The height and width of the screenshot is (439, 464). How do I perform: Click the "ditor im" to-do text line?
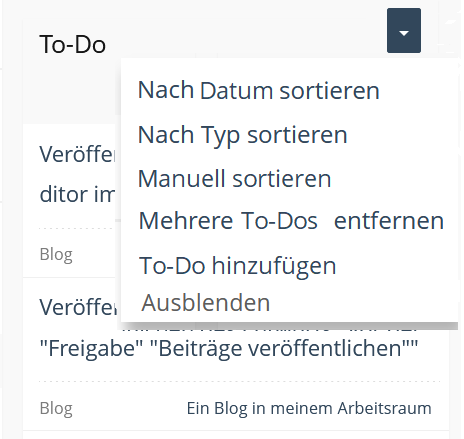coord(77,194)
